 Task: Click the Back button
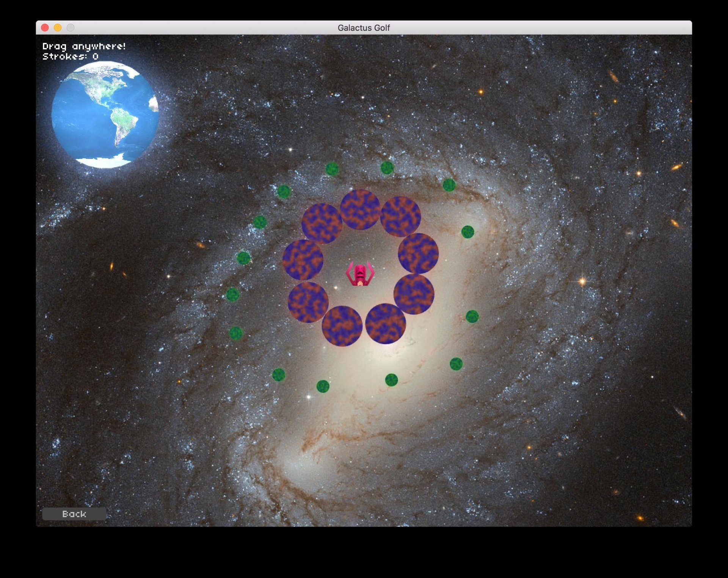click(74, 514)
